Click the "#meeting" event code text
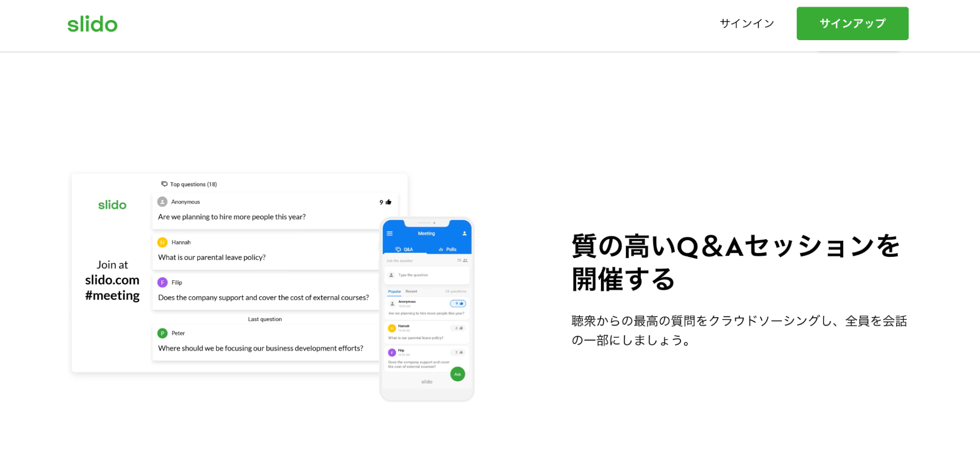Screen dimensions: 980x467 tap(112, 295)
